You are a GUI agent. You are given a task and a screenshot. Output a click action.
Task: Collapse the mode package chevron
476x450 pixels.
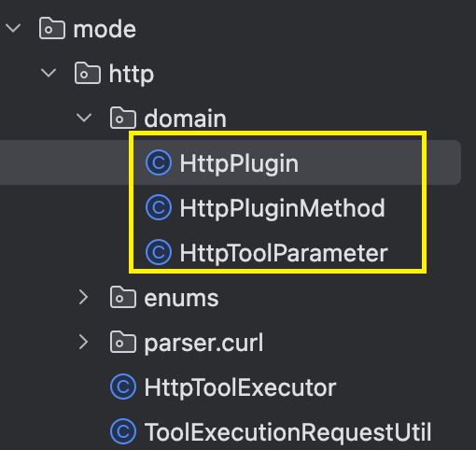tap(13, 28)
